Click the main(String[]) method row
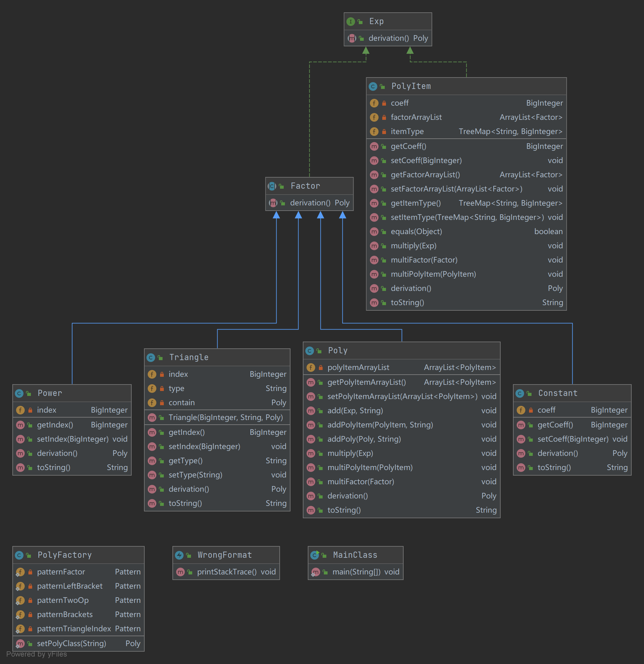The width and height of the screenshot is (644, 664). (356, 572)
